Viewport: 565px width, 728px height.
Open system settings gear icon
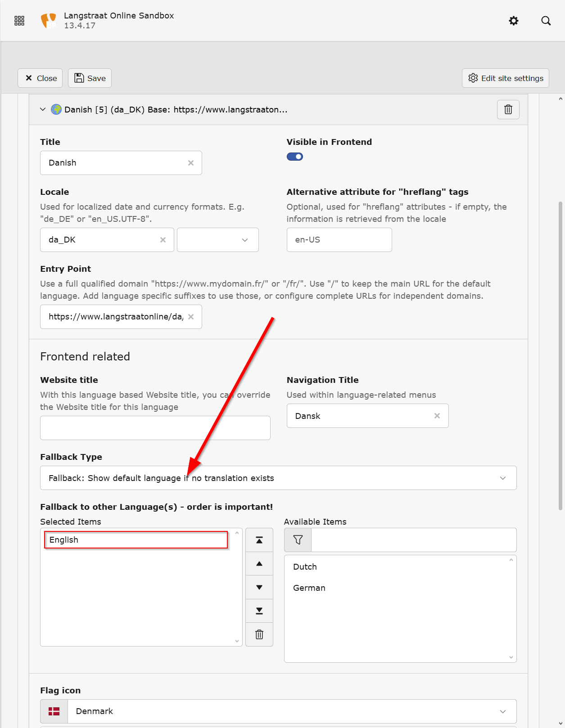[513, 21]
